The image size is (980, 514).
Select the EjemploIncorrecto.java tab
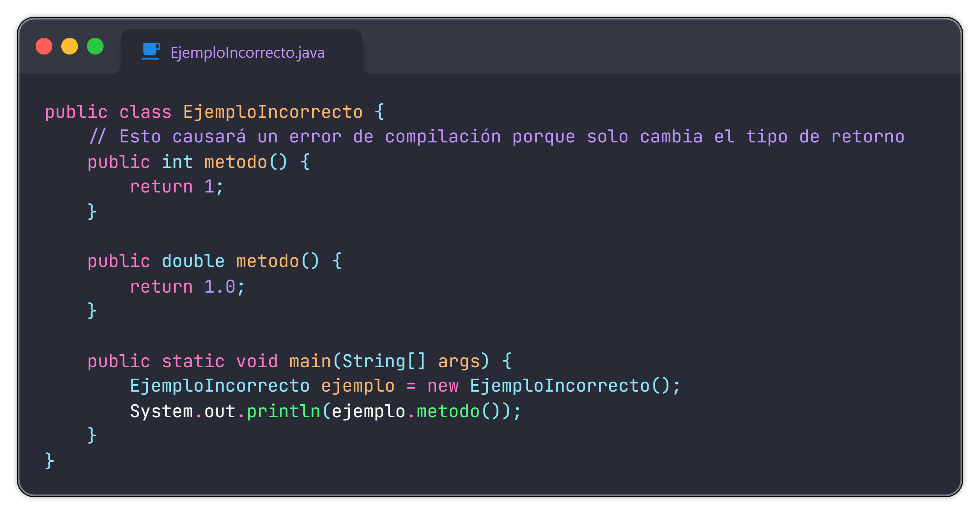pos(242,52)
